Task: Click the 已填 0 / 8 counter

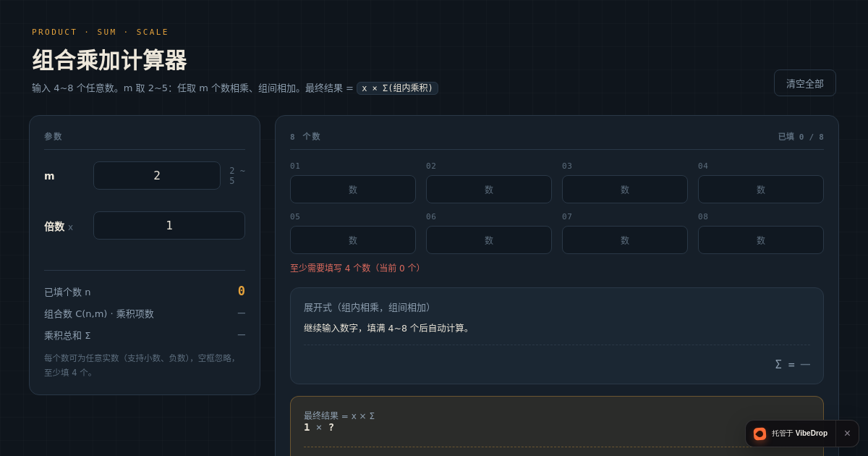Action: pyautogui.click(x=801, y=137)
